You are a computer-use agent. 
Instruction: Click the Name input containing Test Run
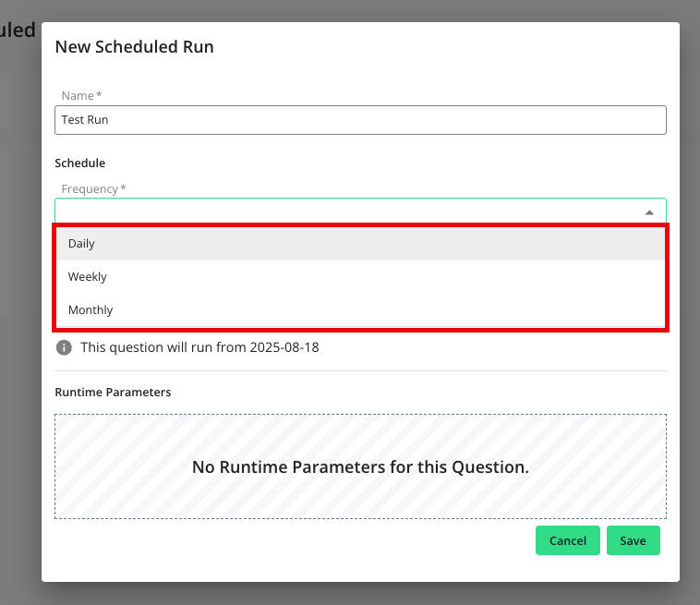tap(360, 120)
